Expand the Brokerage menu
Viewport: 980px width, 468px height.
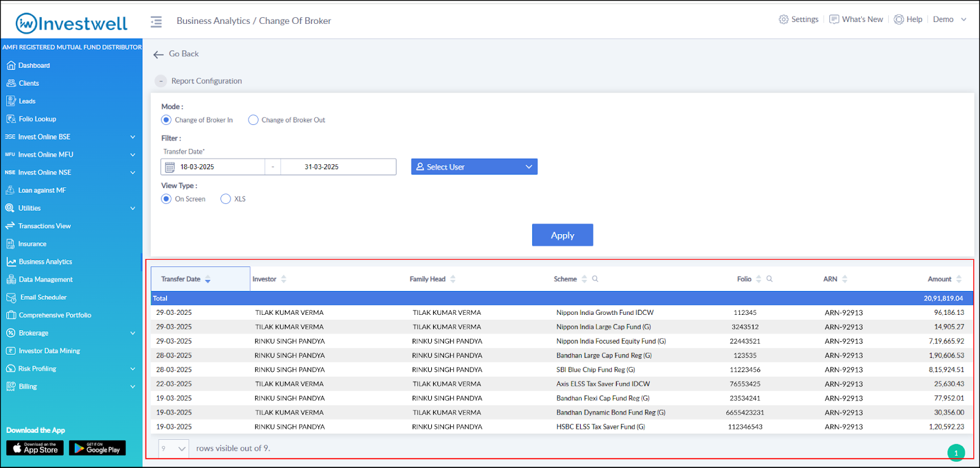coord(133,333)
